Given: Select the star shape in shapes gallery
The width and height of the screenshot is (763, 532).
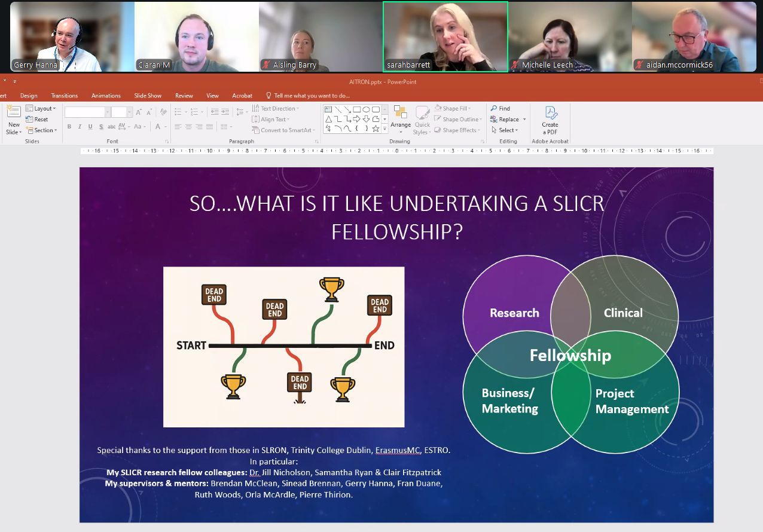Looking at the screenshot, I should click(x=376, y=129).
